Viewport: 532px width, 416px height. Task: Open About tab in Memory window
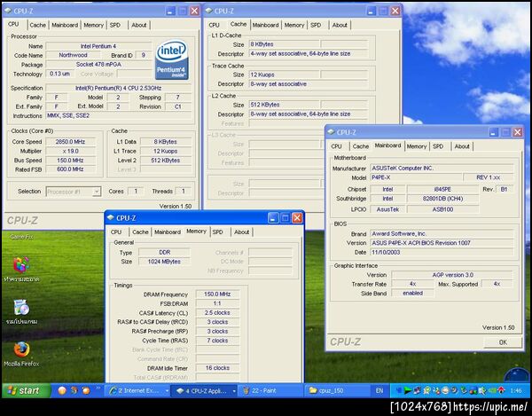click(x=241, y=232)
